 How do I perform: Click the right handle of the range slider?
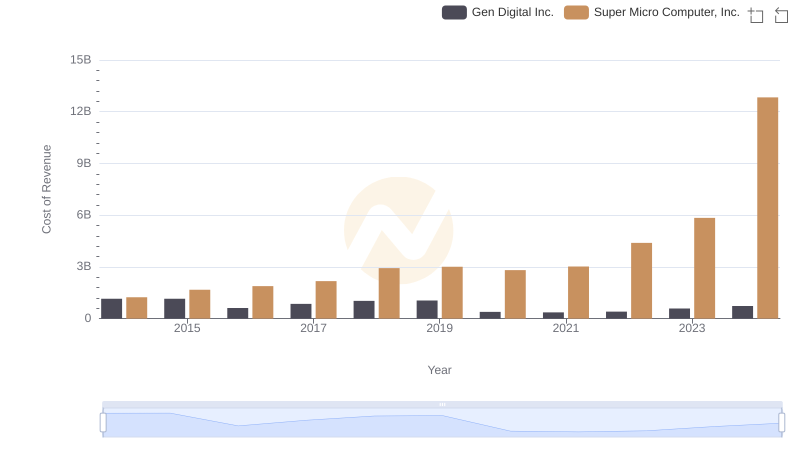781,423
